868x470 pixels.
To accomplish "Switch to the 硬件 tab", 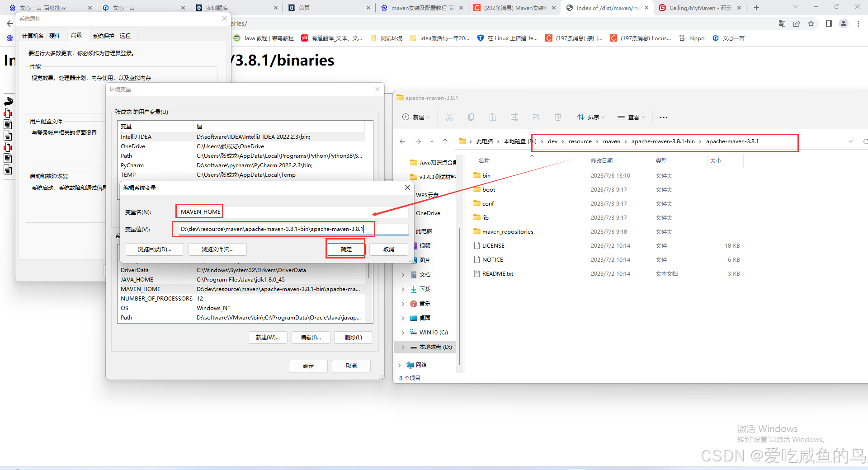I will coord(55,36).
